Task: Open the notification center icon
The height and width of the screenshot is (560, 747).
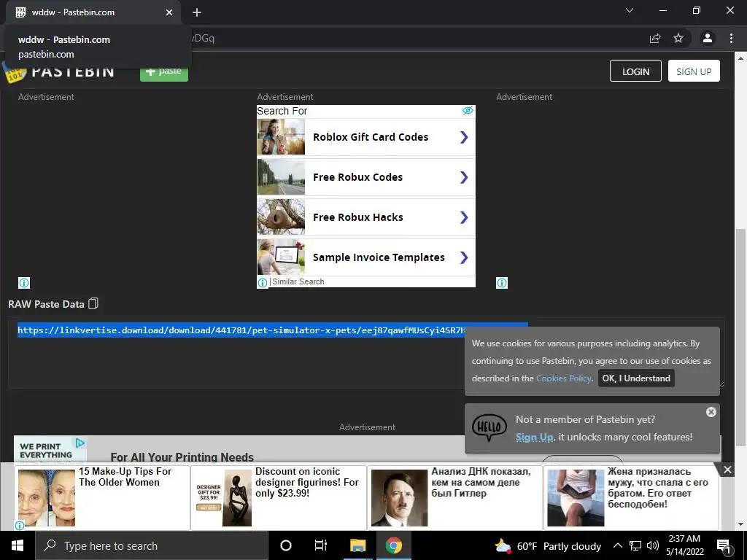Action: point(723,545)
